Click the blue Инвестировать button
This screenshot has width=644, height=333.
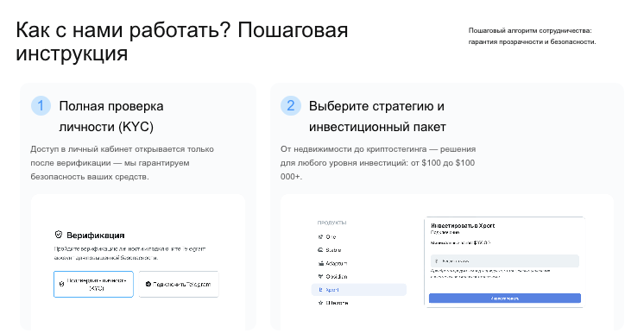tap(505, 298)
